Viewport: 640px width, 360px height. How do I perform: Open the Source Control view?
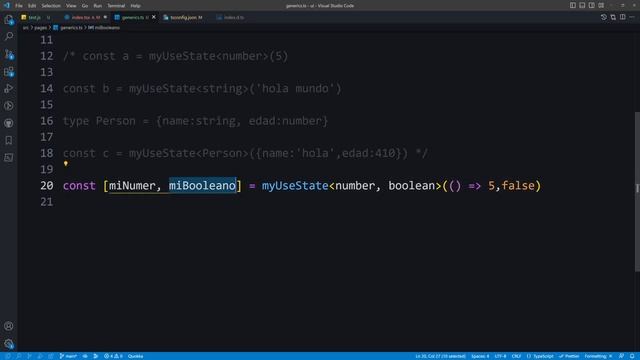coord(9,54)
